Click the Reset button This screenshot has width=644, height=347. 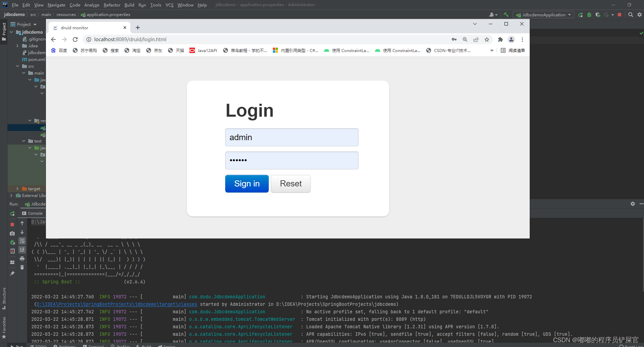(291, 184)
